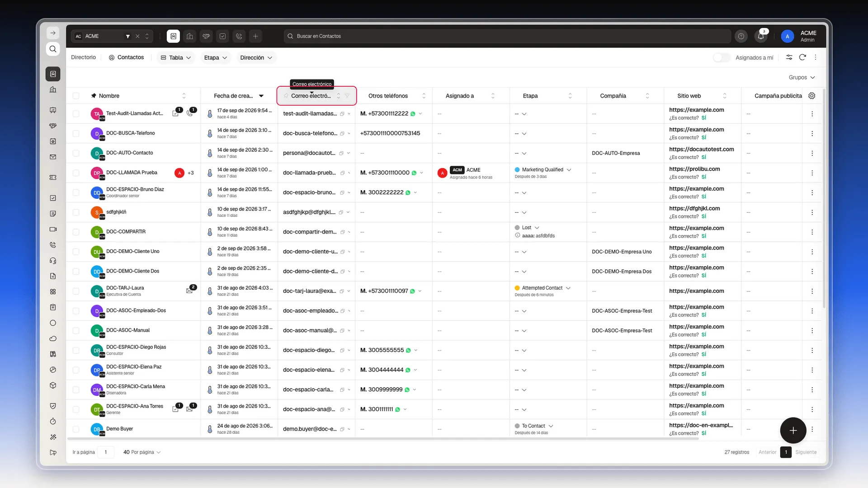
Task: Click the sidebar search magnifier icon
Action: coord(53,49)
